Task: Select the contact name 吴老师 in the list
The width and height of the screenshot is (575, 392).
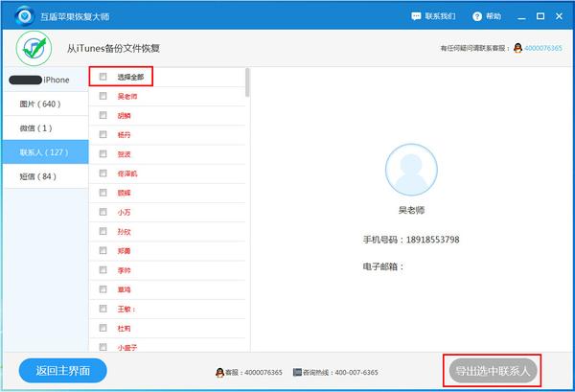Action: pyautogui.click(x=127, y=97)
